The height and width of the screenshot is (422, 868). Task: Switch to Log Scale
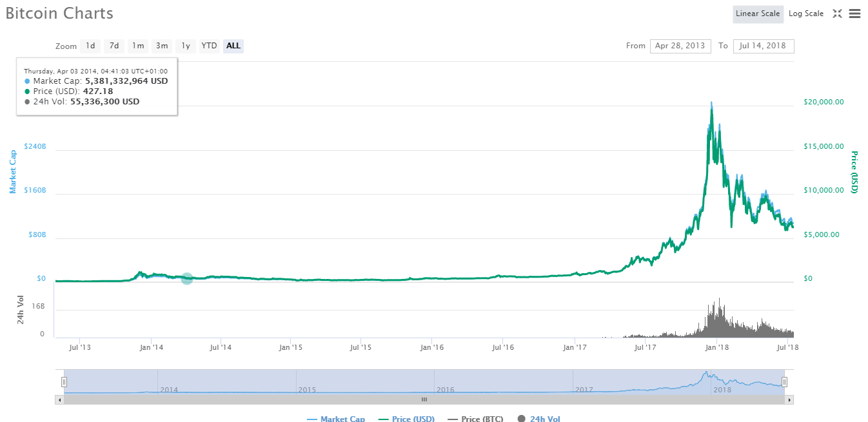click(806, 14)
